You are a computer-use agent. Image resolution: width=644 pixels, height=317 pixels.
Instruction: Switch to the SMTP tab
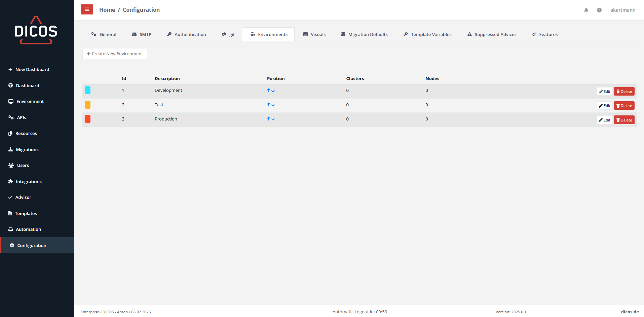click(x=142, y=34)
